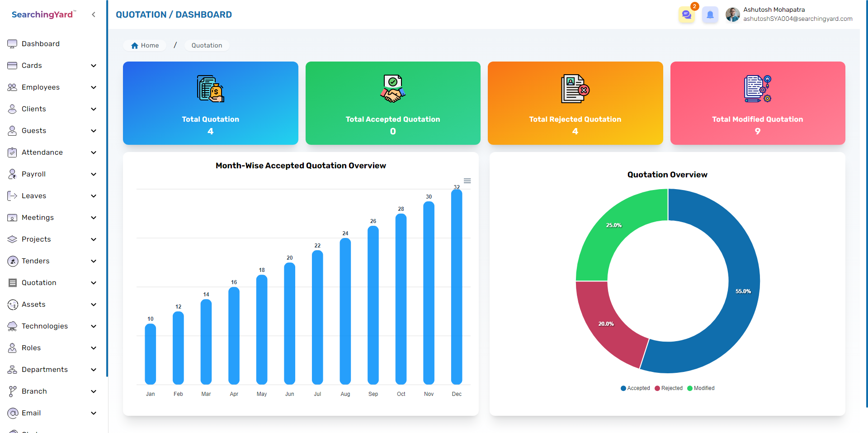Click the Home icon in the breadcrumb
This screenshot has width=868, height=433.
click(135, 46)
